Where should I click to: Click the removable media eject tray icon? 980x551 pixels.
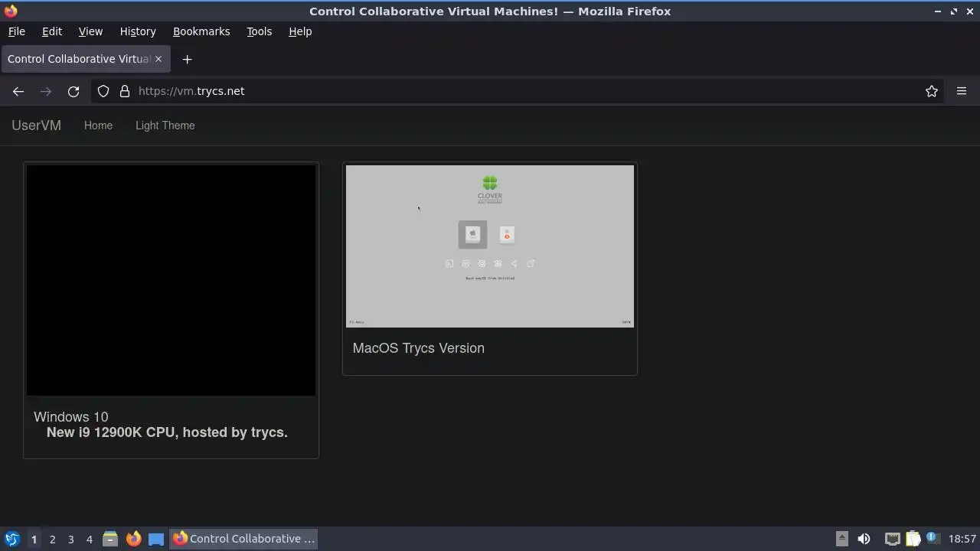tap(841, 539)
